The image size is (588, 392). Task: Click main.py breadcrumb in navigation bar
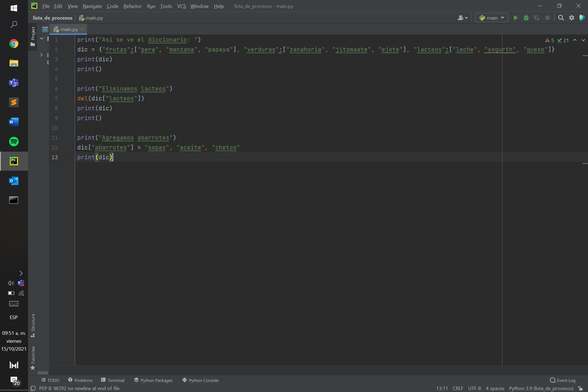[x=91, y=18]
